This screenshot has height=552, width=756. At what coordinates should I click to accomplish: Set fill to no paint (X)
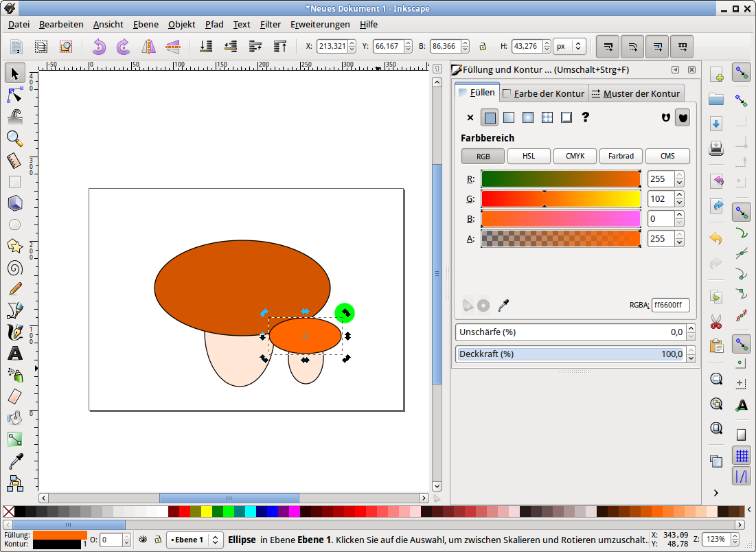coord(470,117)
